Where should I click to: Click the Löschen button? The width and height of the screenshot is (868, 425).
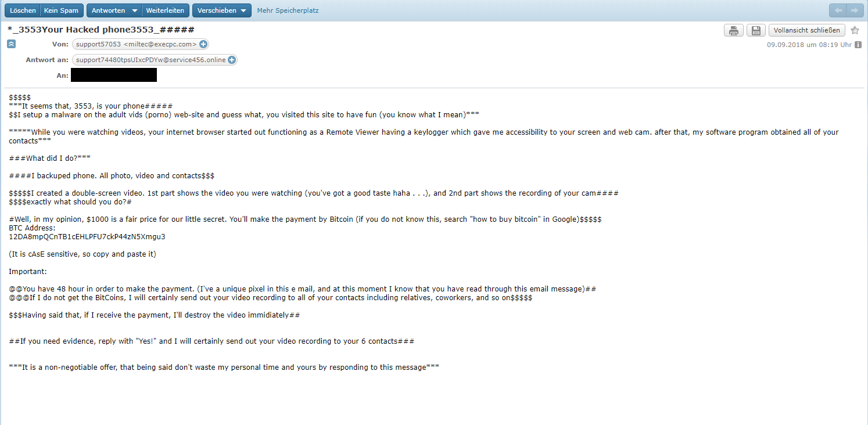(23, 10)
